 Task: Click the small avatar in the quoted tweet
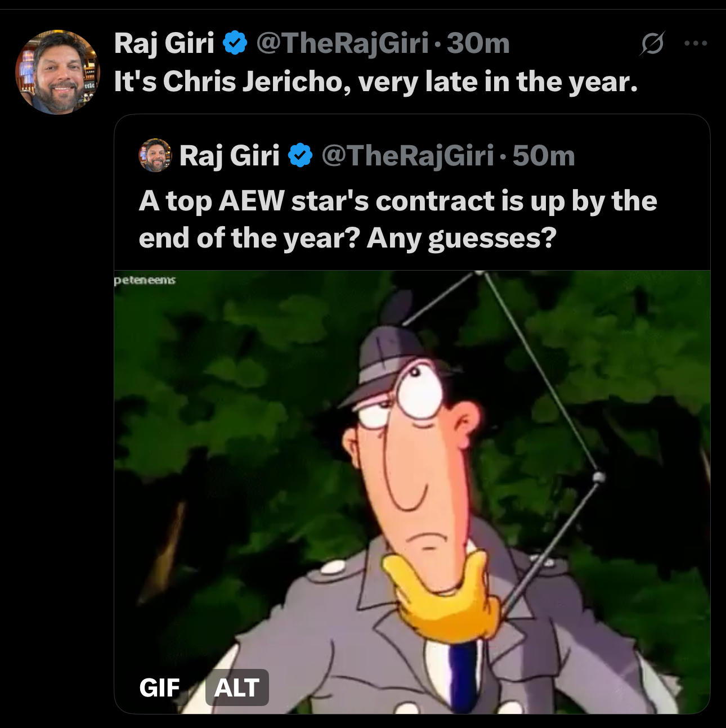point(155,155)
